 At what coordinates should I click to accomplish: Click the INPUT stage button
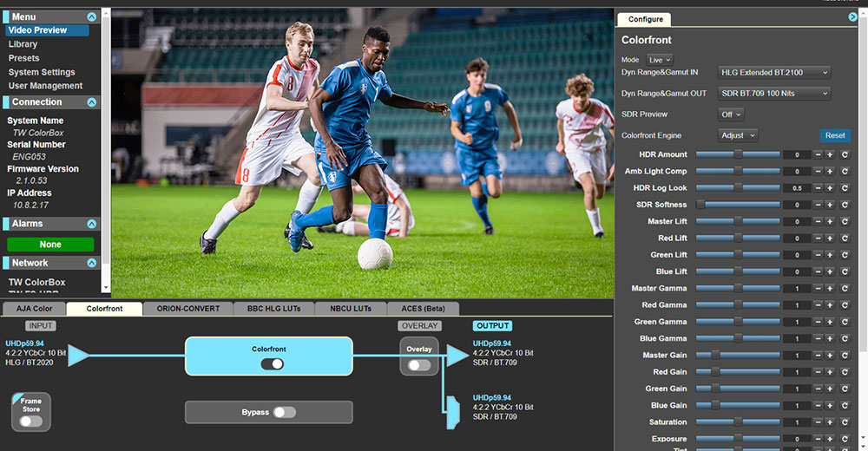click(41, 326)
